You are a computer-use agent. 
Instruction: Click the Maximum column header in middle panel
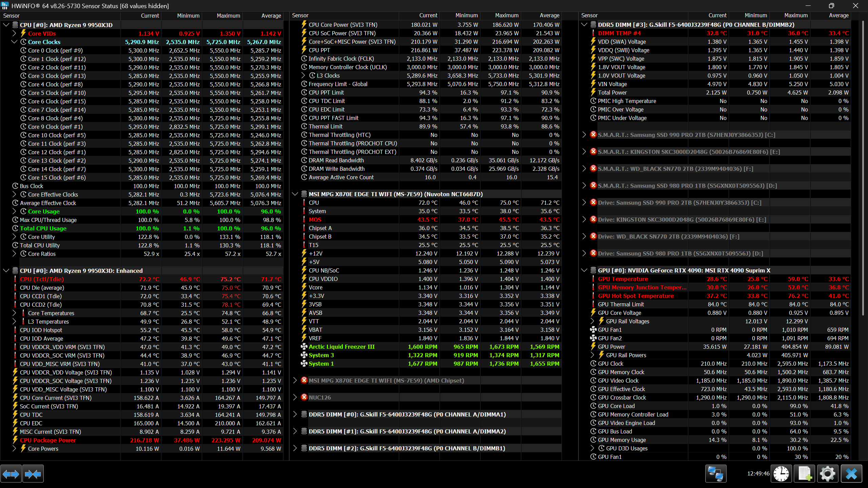501,16
